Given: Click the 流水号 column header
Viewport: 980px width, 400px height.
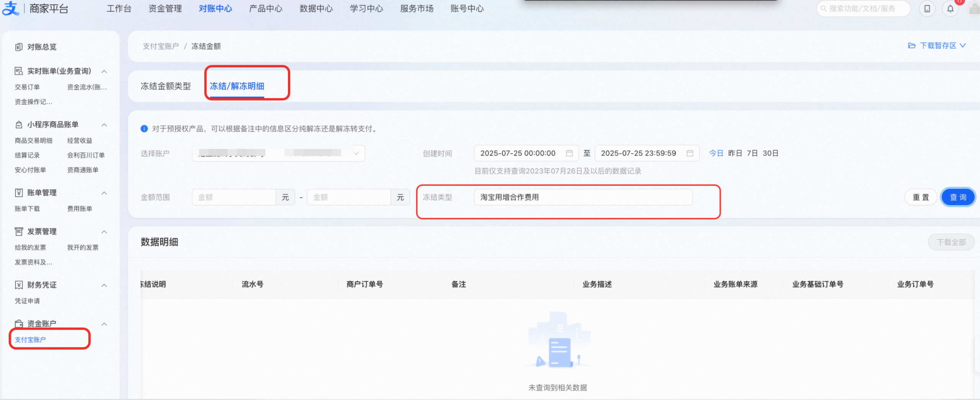Looking at the screenshot, I should (252, 284).
